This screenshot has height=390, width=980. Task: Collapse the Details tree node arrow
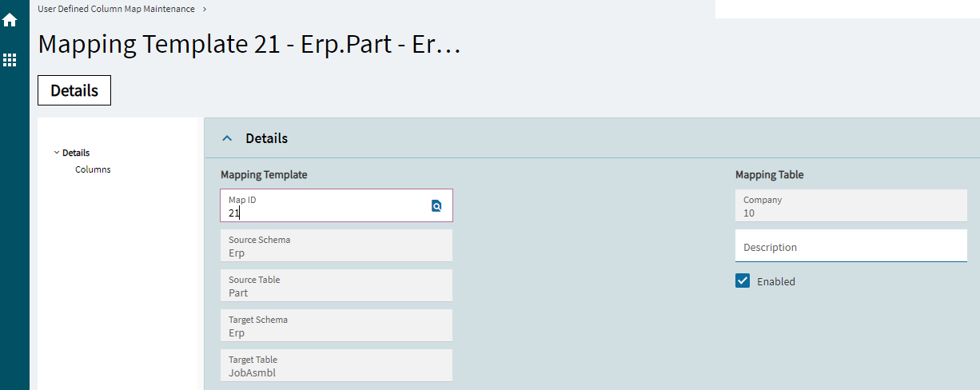[x=57, y=153]
